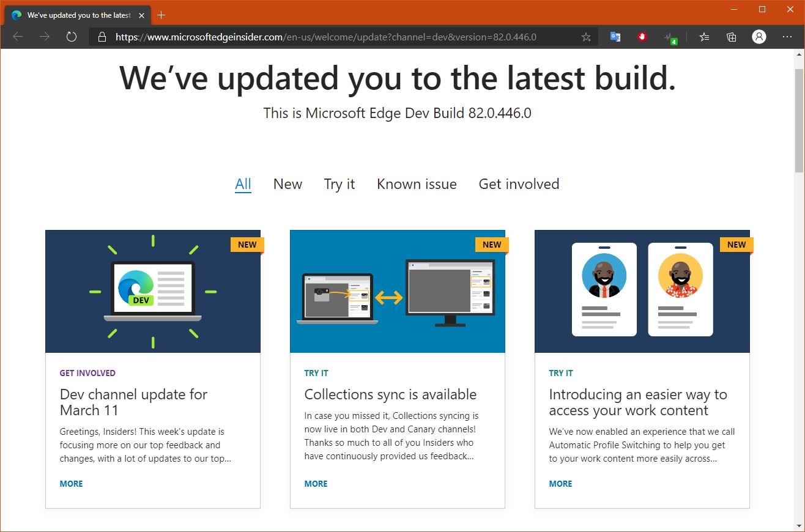Select the Try it filter tab

point(339,184)
